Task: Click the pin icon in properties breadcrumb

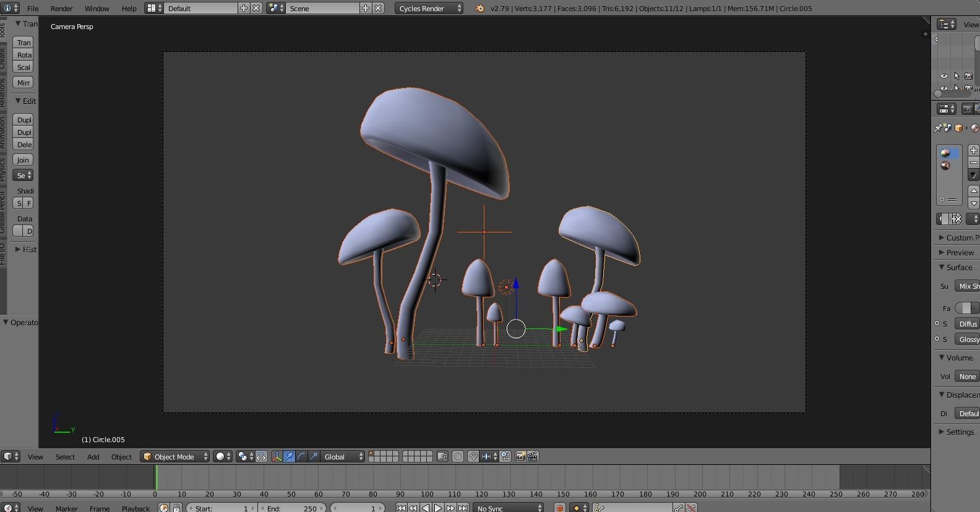Action: tap(939, 128)
